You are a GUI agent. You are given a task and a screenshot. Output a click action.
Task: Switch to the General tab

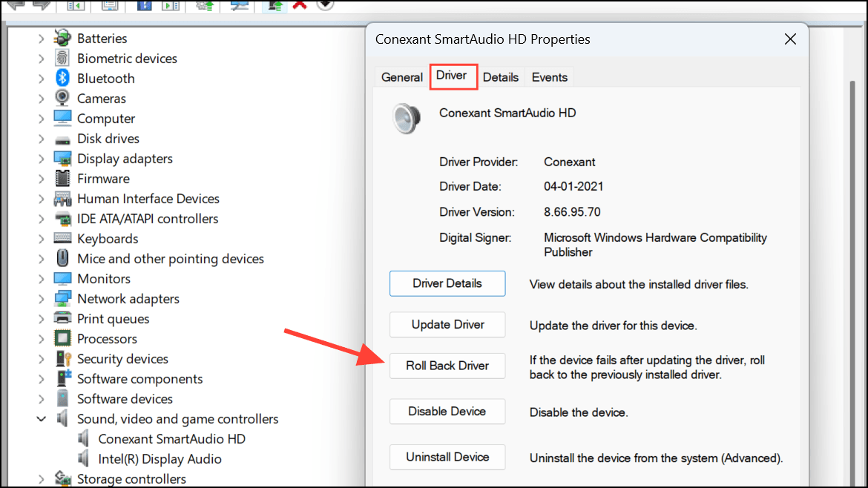tap(402, 77)
